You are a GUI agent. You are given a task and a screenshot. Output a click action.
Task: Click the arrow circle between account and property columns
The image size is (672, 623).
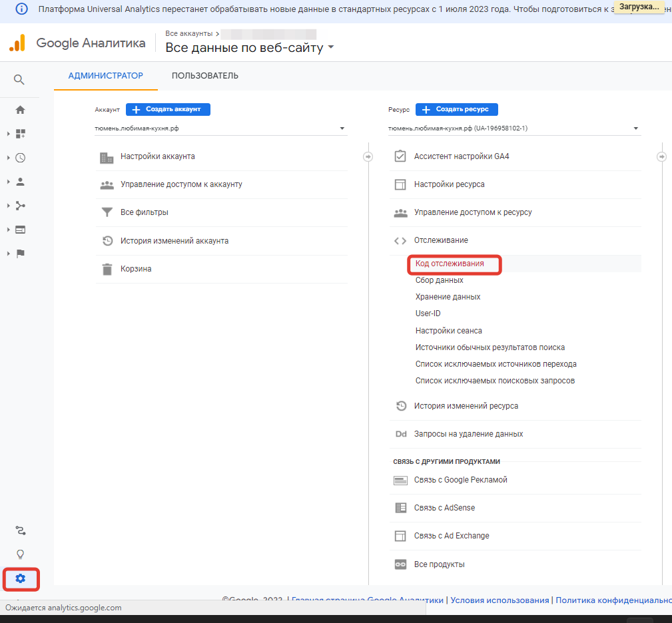point(368,156)
